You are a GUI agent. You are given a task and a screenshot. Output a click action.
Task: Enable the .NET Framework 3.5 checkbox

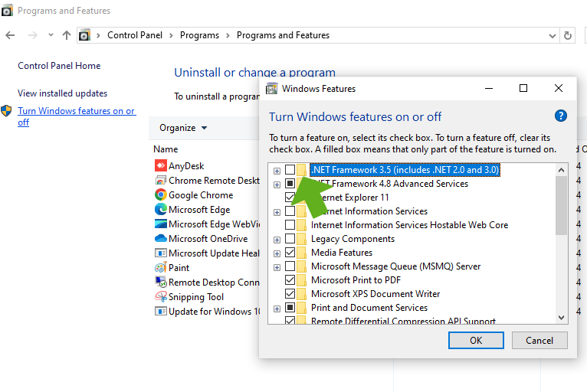[290, 170]
